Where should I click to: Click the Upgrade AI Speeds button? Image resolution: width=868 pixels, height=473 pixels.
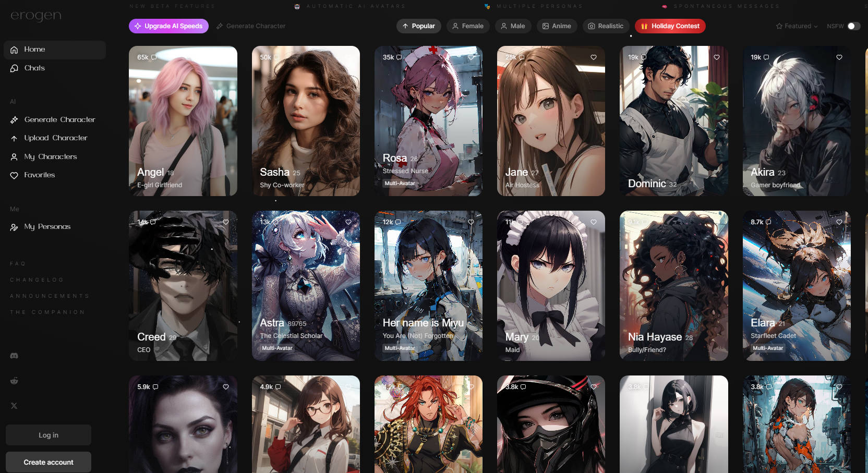click(x=168, y=26)
